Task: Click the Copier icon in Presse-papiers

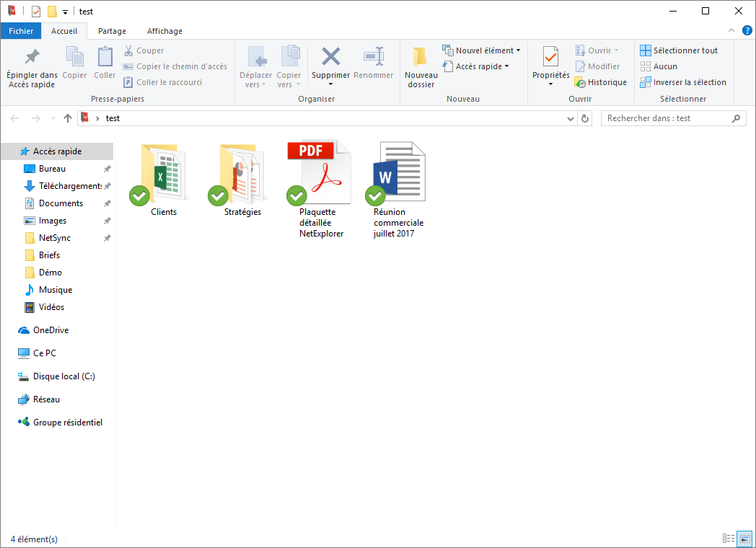Action: [x=74, y=57]
